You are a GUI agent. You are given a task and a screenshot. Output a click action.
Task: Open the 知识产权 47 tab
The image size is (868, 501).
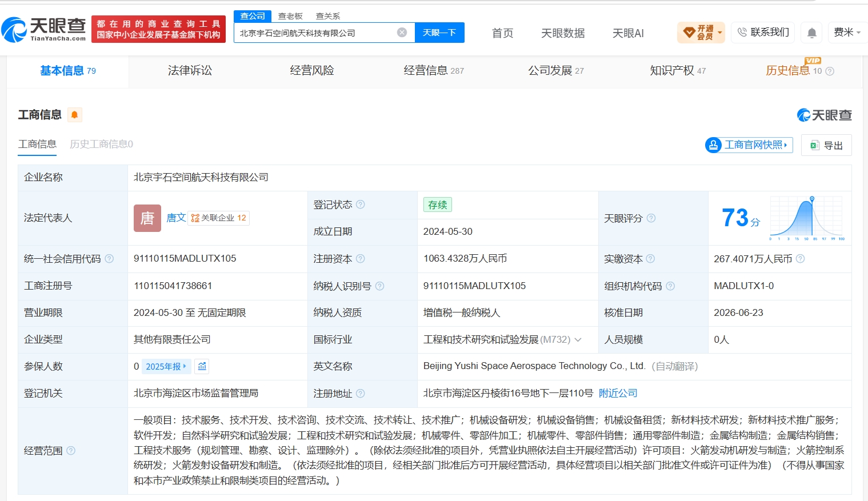tap(678, 71)
